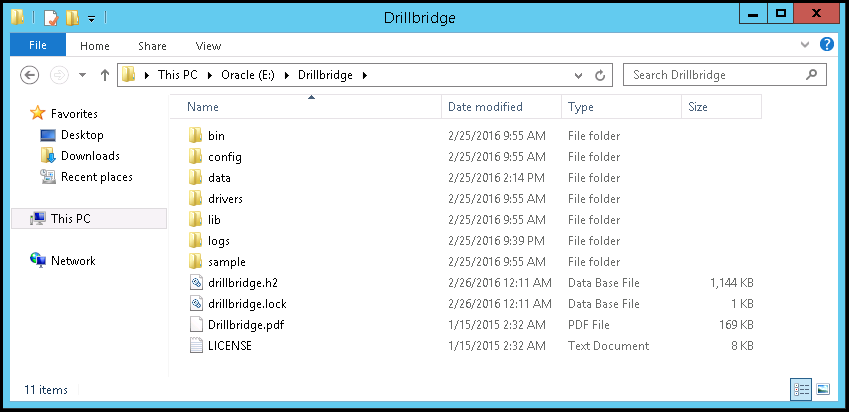Screen dimensions: 849x412
Task: Select Desktop label in the navigation pane
Action: coord(82,135)
